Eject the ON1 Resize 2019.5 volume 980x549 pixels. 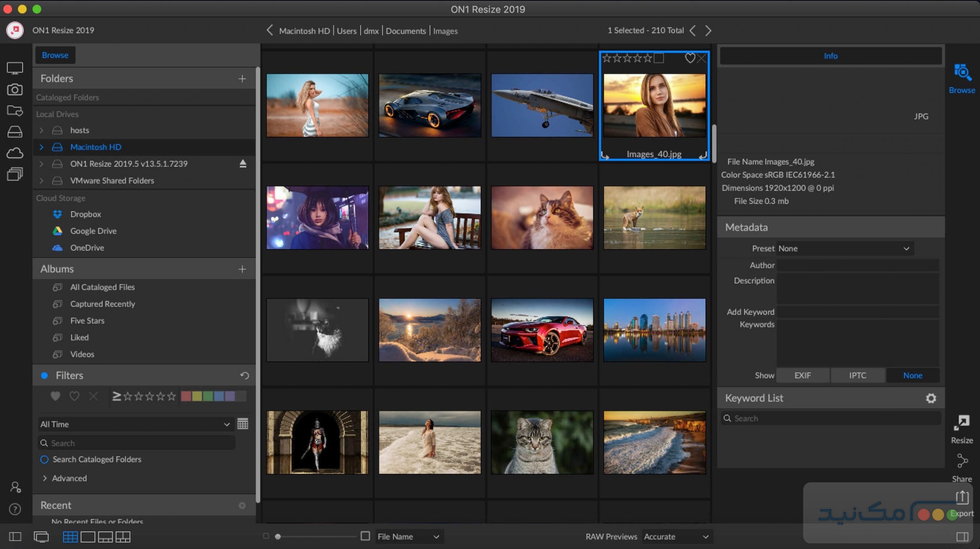(243, 164)
